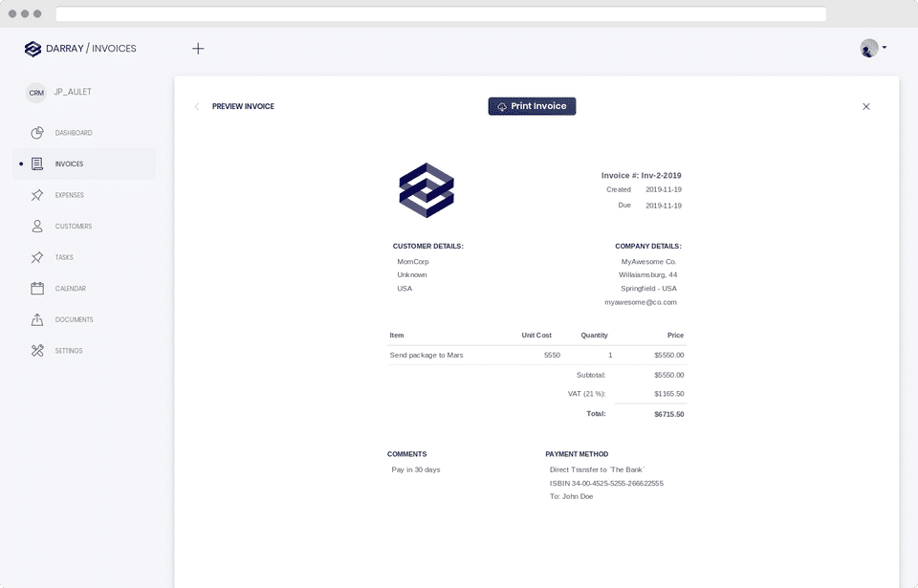Open the Dashboard pie chart icon
This screenshot has width=918, height=588.
click(x=37, y=133)
